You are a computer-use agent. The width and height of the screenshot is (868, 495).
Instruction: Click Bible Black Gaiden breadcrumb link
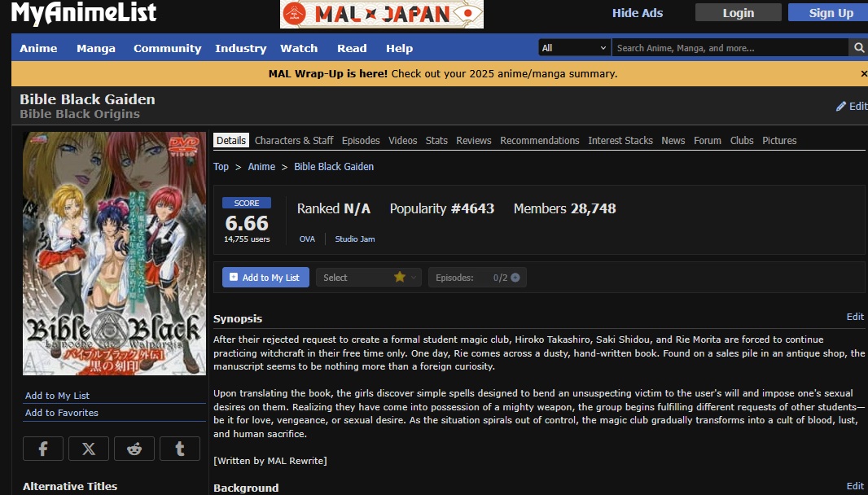(334, 167)
